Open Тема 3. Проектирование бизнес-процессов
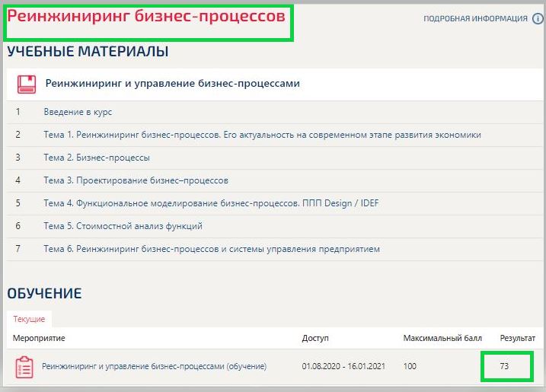546x392 pixels. pyautogui.click(x=136, y=180)
